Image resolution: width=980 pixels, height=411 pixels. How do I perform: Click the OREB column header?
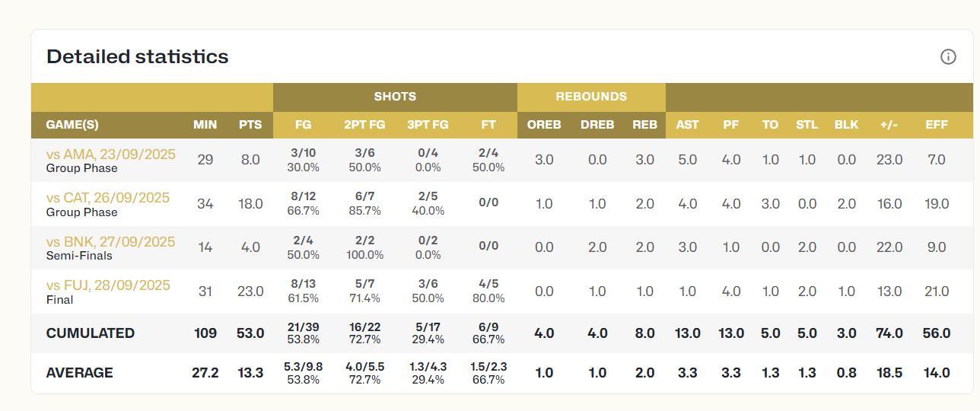tap(544, 125)
